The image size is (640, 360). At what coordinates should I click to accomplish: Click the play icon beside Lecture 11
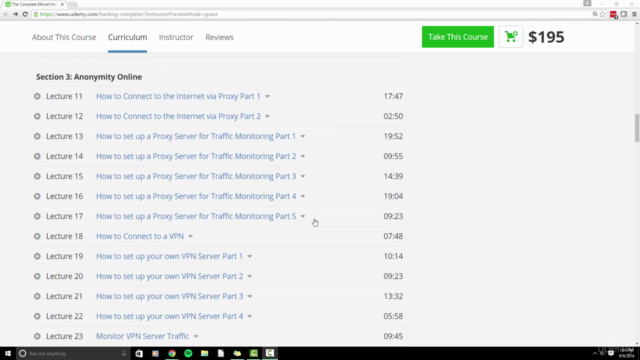click(37, 96)
